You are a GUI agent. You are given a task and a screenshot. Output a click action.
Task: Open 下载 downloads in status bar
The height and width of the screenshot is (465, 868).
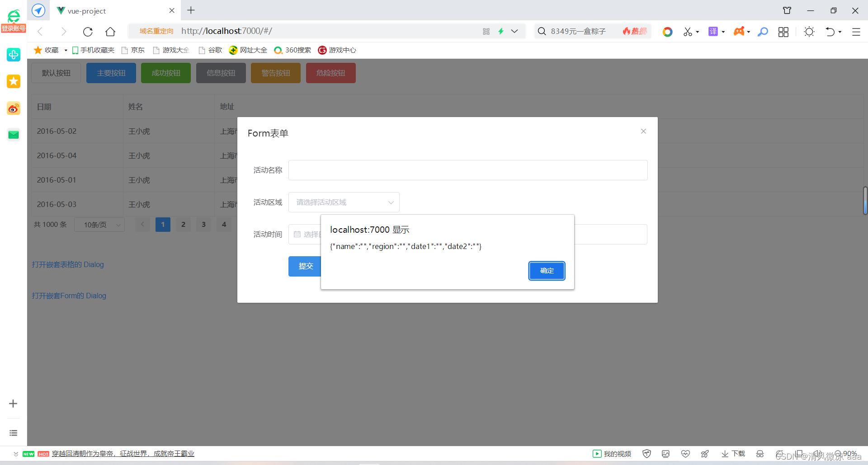[x=733, y=454]
